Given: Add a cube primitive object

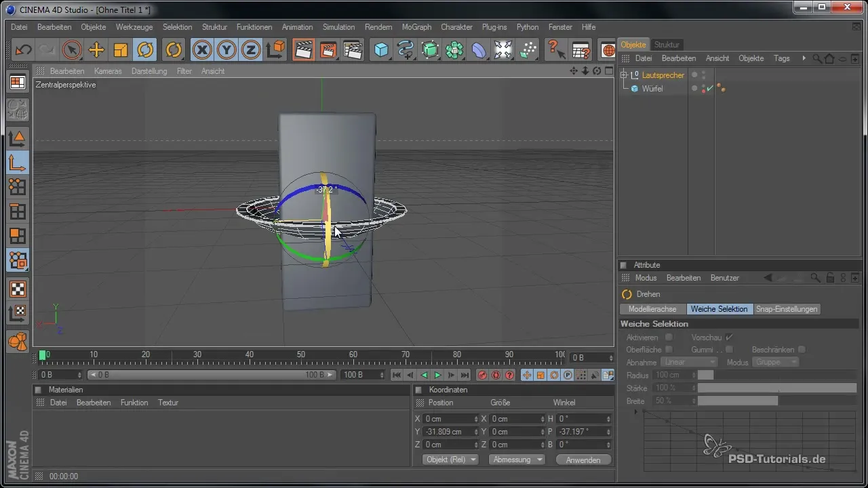Looking at the screenshot, I should [381, 49].
